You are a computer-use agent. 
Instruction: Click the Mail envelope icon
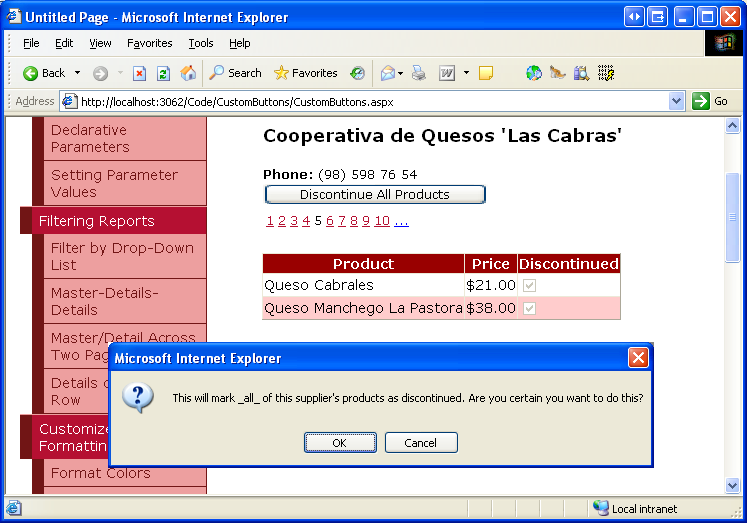(x=387, y=73)
